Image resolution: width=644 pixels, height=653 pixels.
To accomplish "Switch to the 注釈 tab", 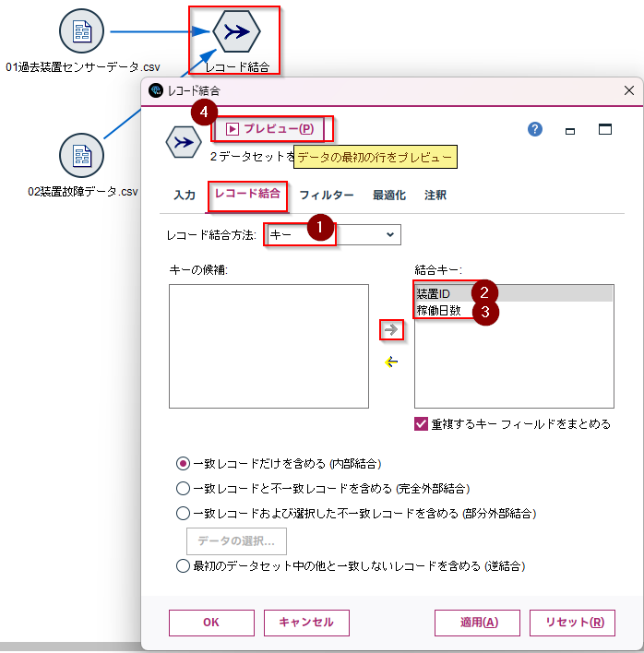I will (435, 195).
